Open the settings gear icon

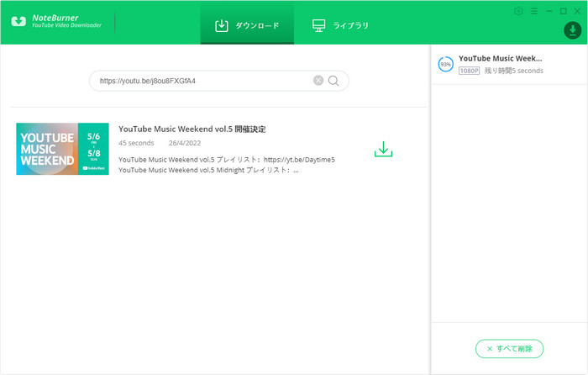tap(518, 11)
